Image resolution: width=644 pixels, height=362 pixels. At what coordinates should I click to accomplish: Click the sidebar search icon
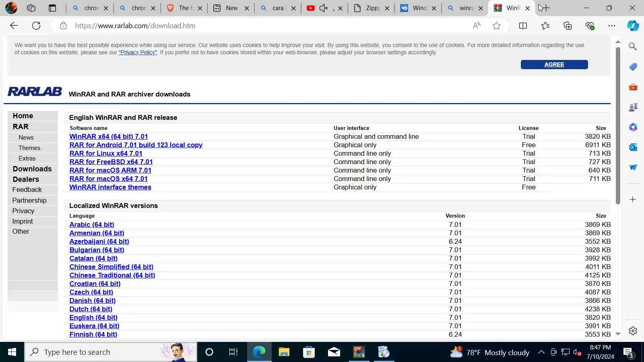633,47
